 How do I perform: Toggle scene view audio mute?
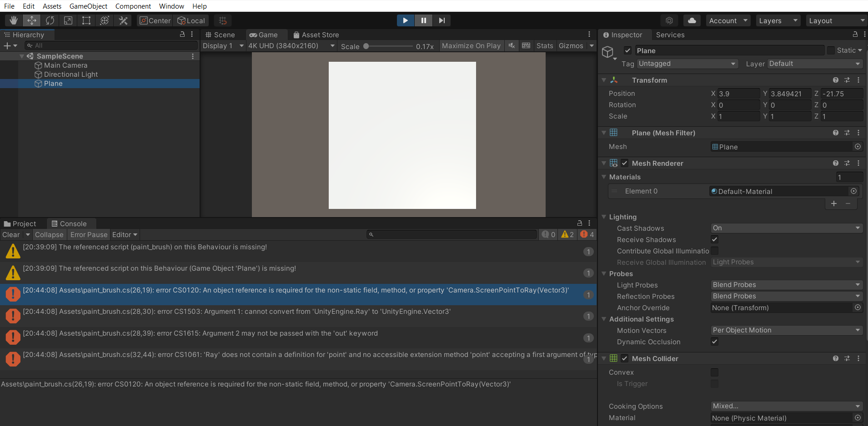tap(511, 45)
